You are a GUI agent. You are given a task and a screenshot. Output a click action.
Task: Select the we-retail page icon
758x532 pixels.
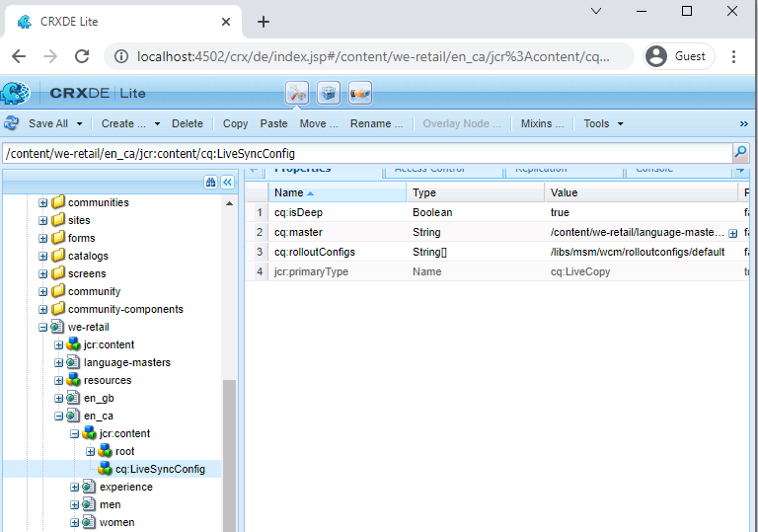[57, 327]
